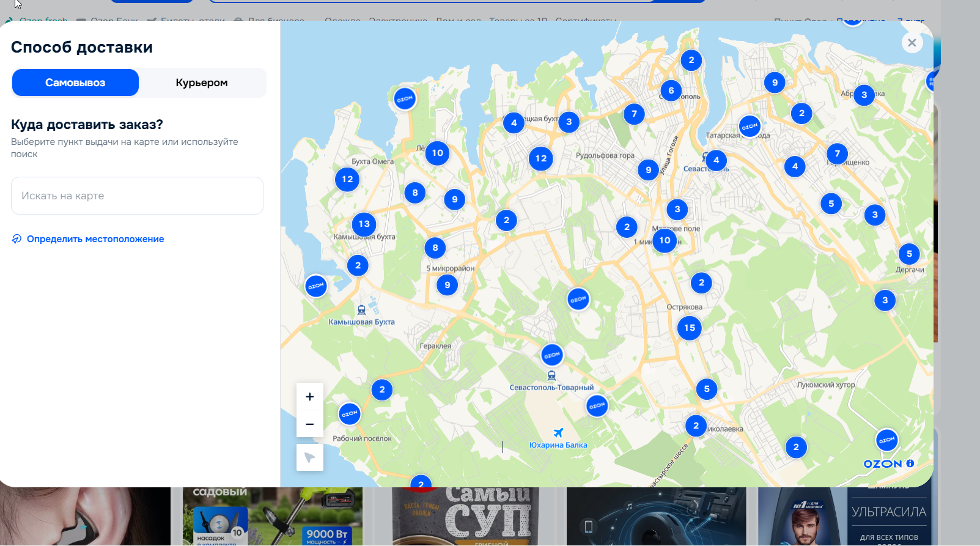This screenshot has width=980, height=546.
Task: Select the Ozon pin at Татарская слобода
Action: (x=750, y=127)
